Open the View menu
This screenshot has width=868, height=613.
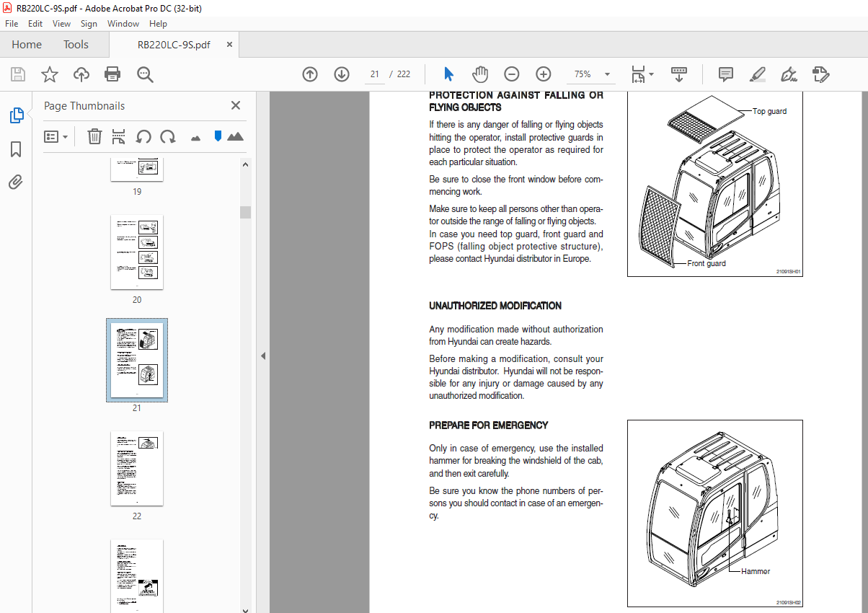coord(61,24)
